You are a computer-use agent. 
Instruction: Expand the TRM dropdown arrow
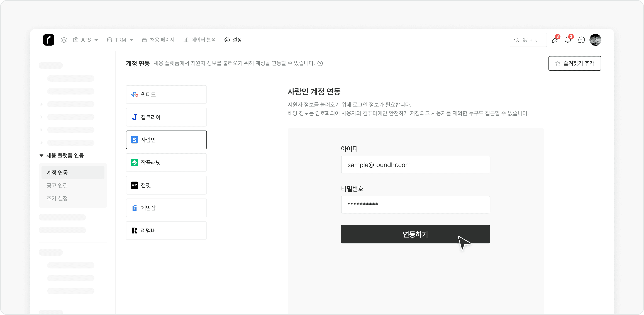coord(131,40)
